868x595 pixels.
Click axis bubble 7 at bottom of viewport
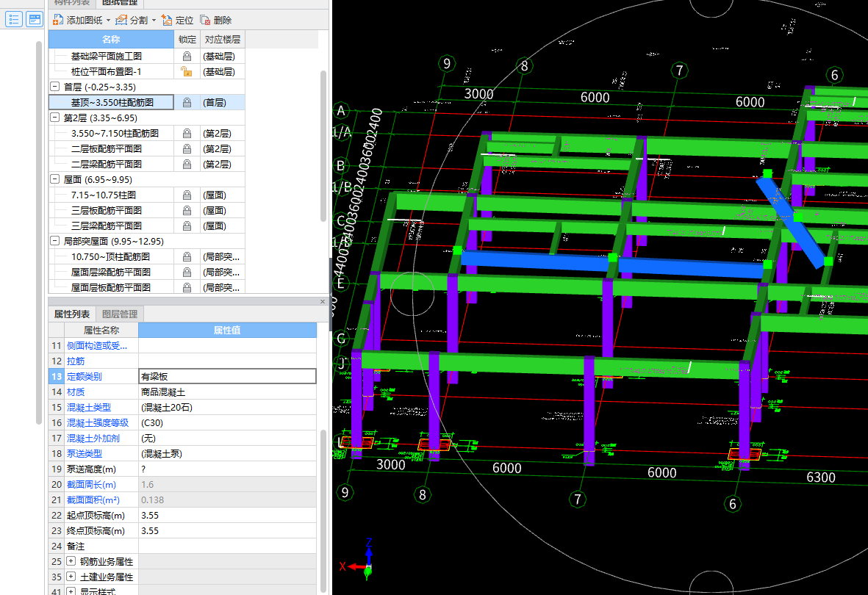tap(578, 500)
